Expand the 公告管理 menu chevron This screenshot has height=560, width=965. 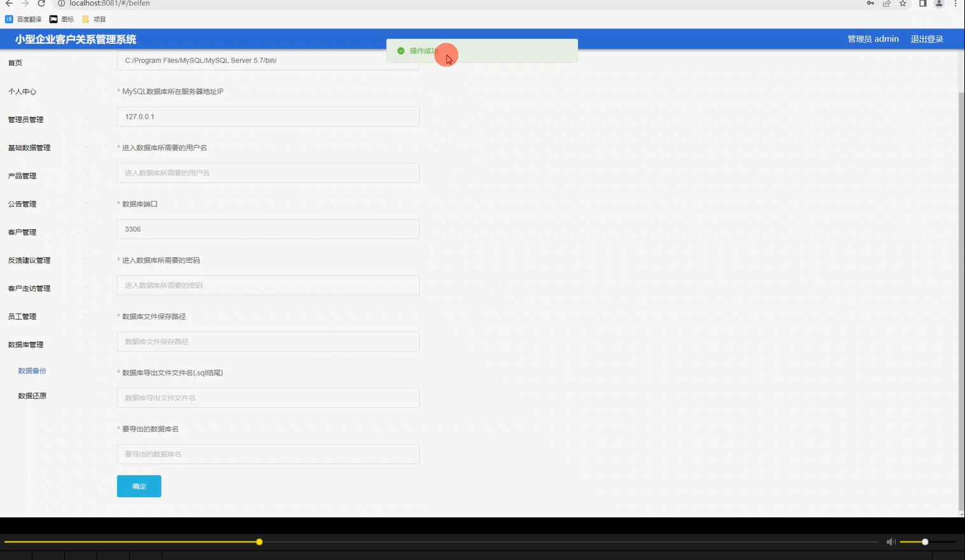(86, 204)
